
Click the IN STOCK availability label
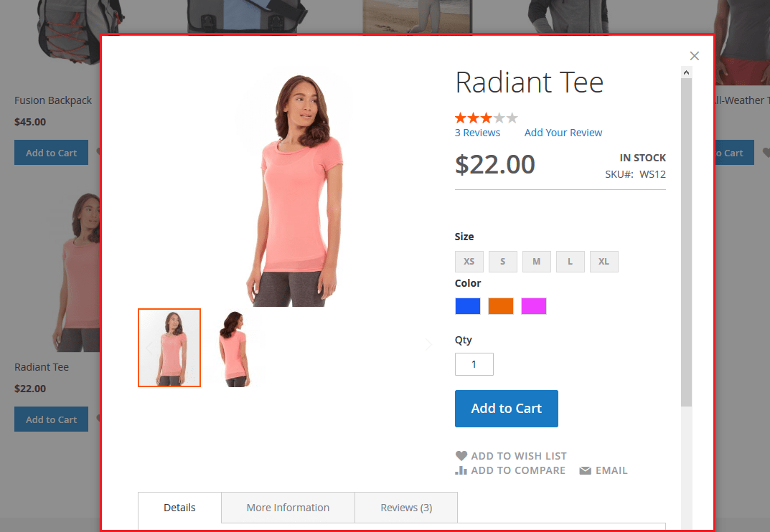tap(643, 158)
